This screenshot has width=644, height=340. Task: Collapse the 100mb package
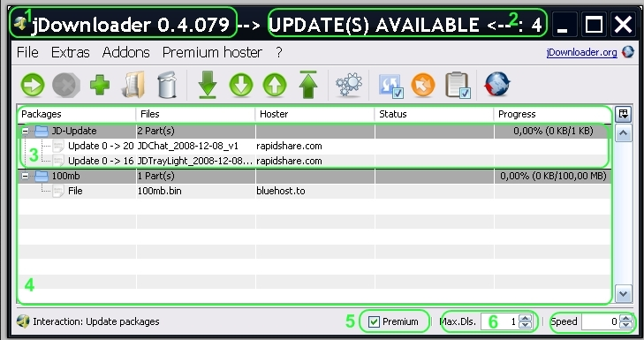[x=26, y=176]
